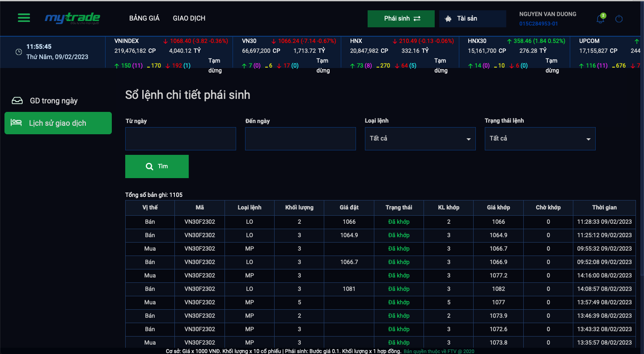Click the piggy bank asset icon
This screenshot has height=354, width=644.
pos(449,19)
